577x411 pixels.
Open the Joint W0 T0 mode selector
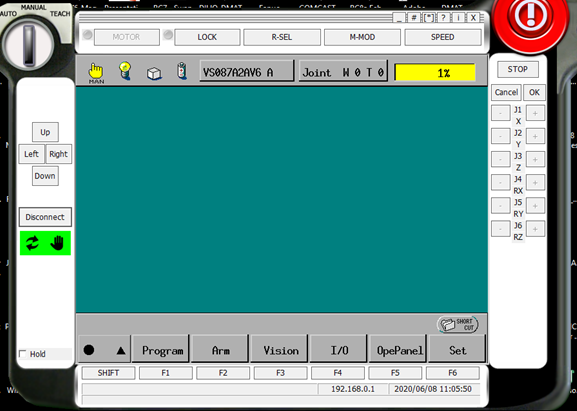coord(343,72)
